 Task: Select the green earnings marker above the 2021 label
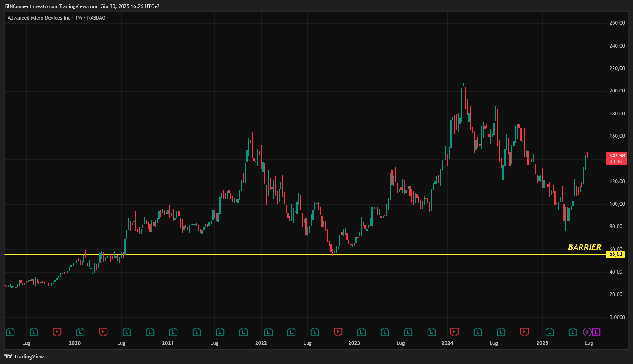tap(173, 332)
